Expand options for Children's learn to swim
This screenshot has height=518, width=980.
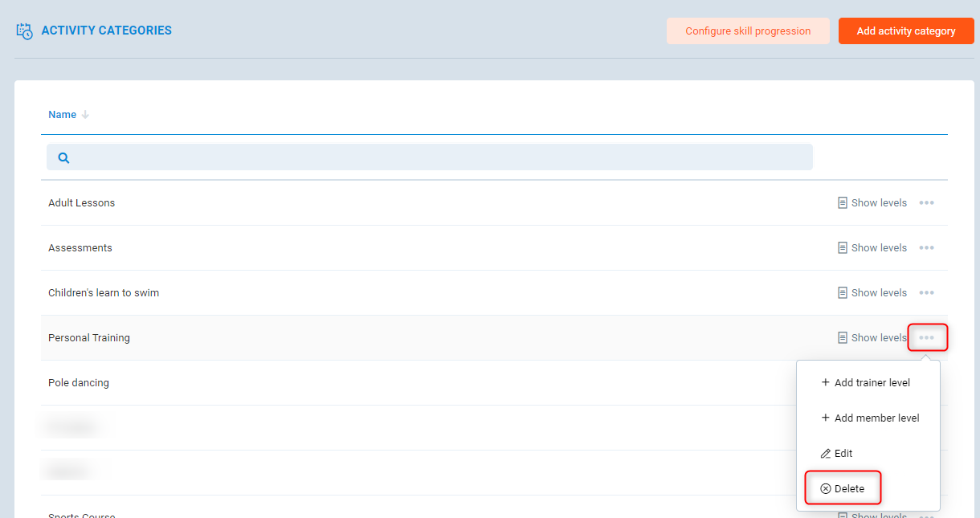pyautogui.click(x=926, y=293)
